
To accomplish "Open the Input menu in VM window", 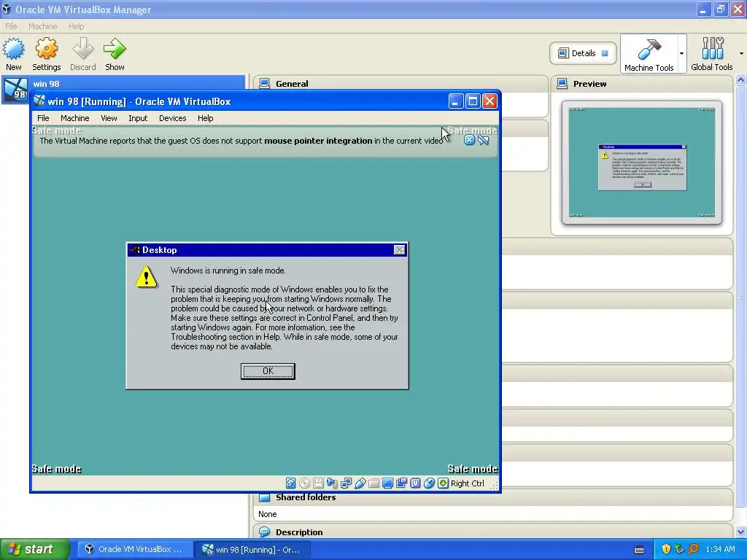I will click(x=138, y=118).
